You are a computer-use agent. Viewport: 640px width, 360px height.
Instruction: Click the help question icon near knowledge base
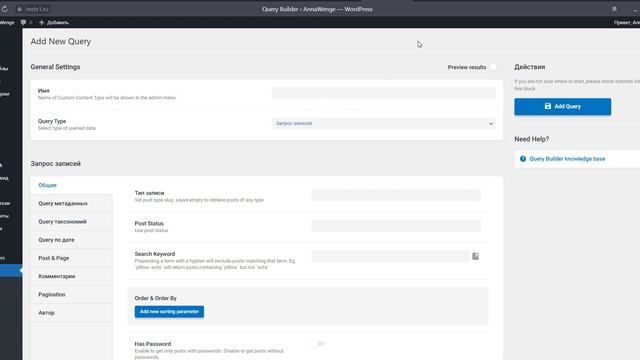523,159
